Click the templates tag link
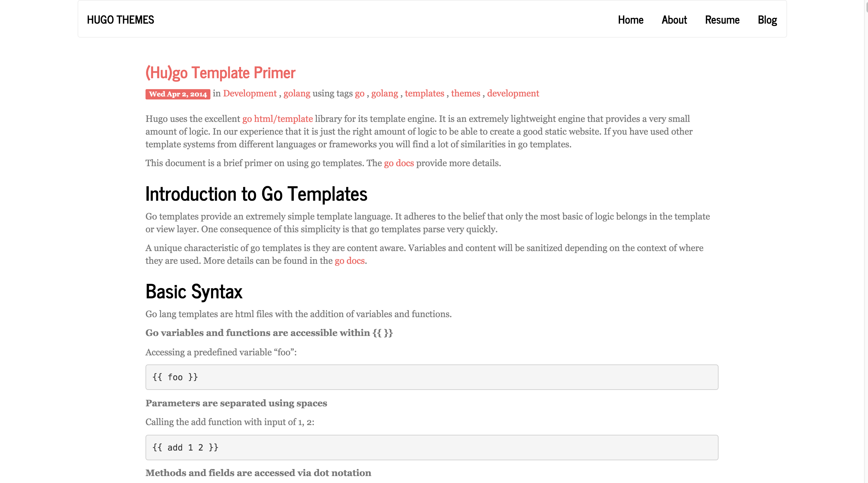868x483 pixels. 424,93
